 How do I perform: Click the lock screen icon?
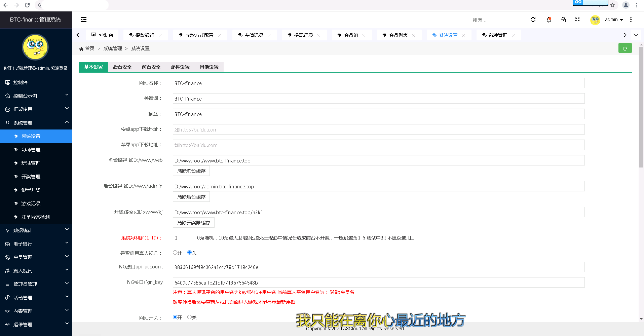pyautogui.click(x=563, y=20)
